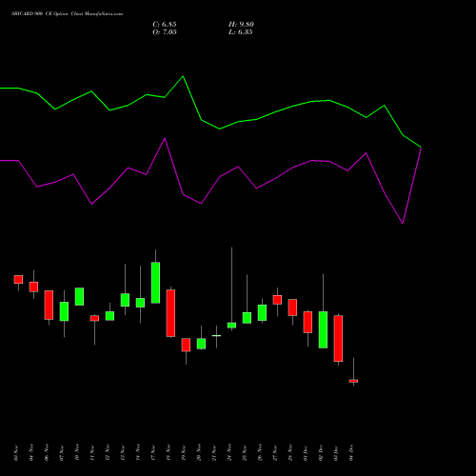Click the 21 Nov date label
The height and width of the screenshot is (476, 476).
(214, 452)
